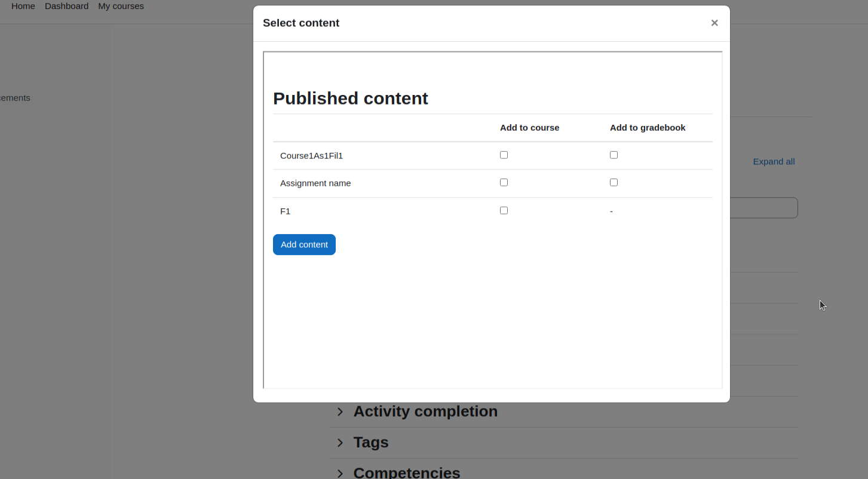Click the Assignment name row text
868x479 pixels.
click(x=315, y=183)
